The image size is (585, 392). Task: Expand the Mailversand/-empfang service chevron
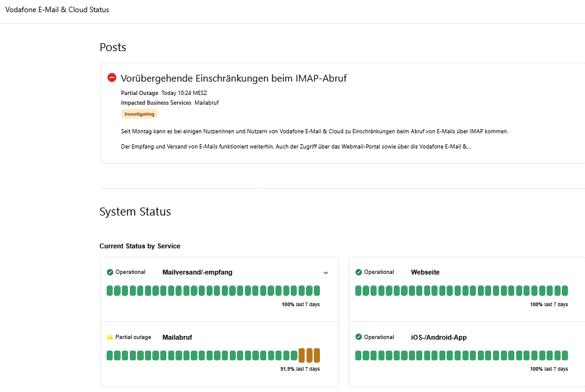pyautogui.click(x=325, y=273)
